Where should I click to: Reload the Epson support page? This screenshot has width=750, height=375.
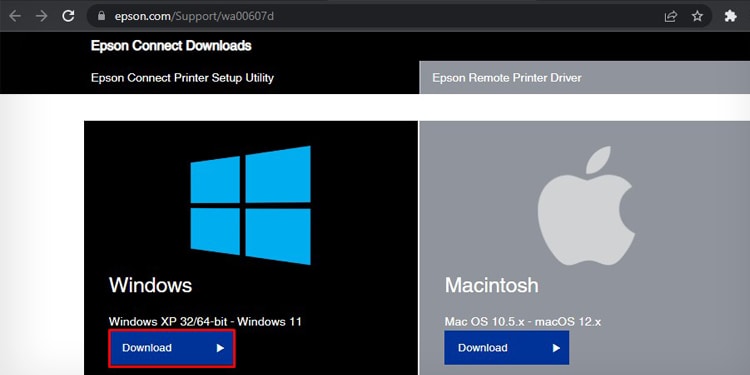pyautogui.click(x=68, y=16)
